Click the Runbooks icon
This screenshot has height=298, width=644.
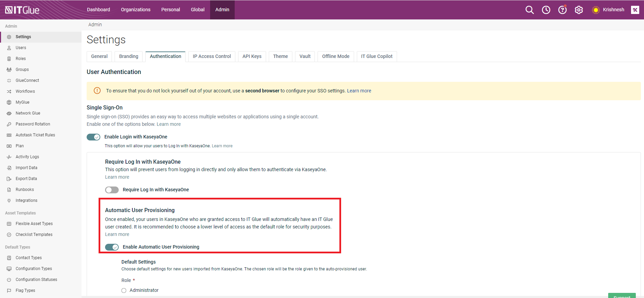tap(9, 190)
